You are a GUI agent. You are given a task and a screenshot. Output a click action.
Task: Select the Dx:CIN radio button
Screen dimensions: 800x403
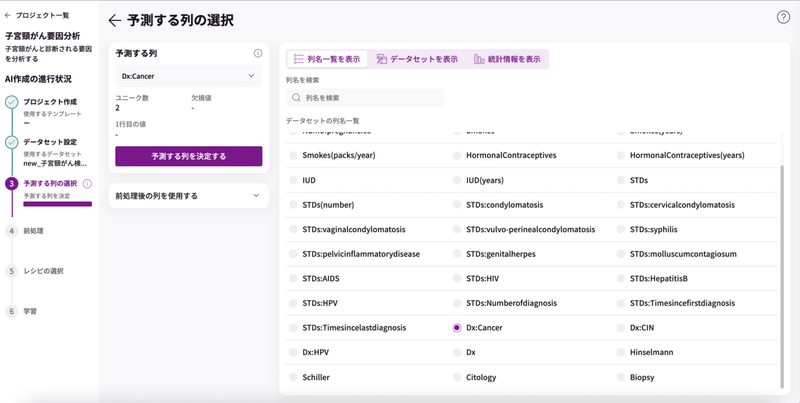[620, 328]
